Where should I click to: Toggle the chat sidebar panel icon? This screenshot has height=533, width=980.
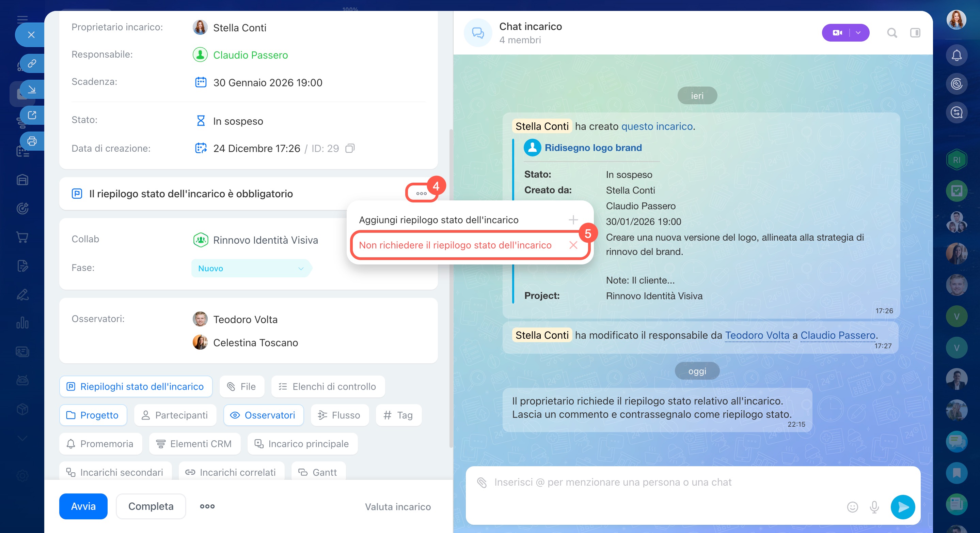[915, 33]
